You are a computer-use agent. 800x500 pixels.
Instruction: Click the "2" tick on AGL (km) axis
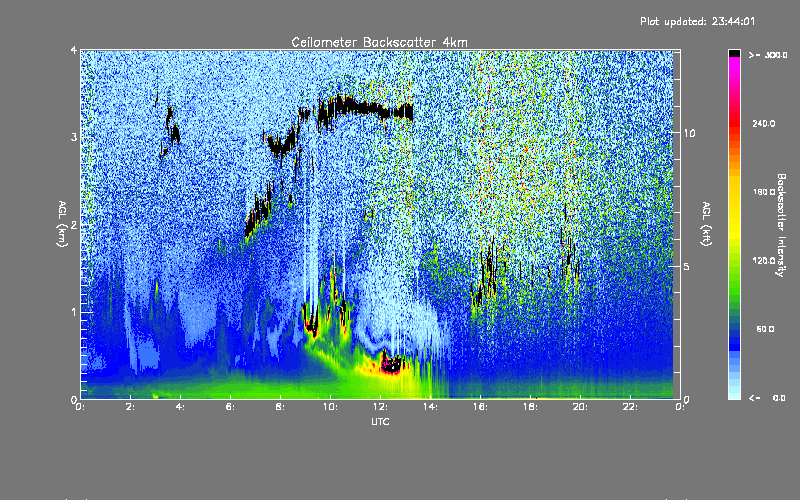[x=74, y=225]
